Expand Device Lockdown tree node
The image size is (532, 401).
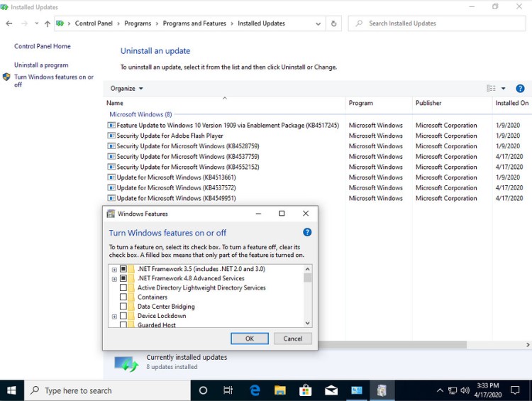pos(114,317)
